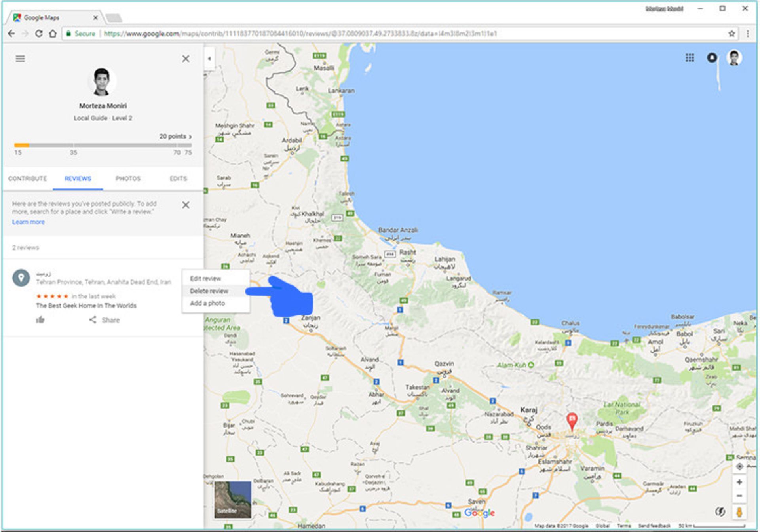
Task: Zoom out on the map
Action: [739, 496]
